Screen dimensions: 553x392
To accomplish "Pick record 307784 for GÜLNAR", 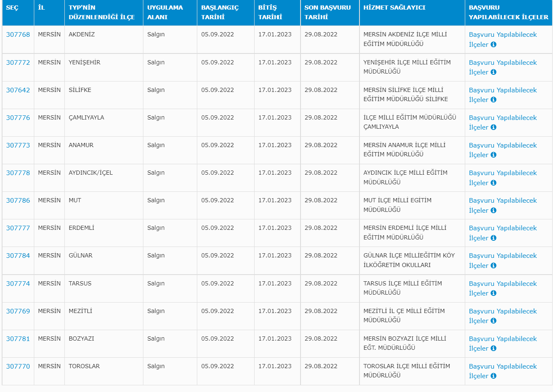I will pyautogui.click(x=18, y=256).
